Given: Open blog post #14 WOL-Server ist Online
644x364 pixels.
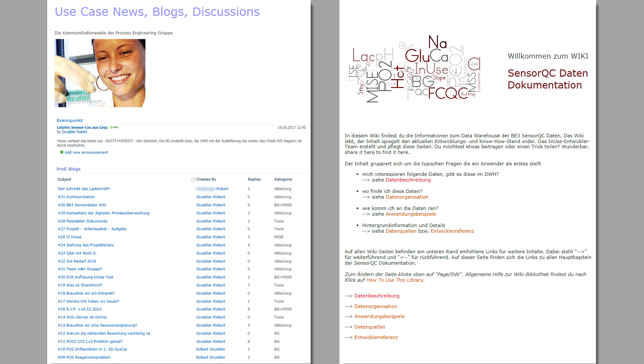Looking at the screenshot, I should (x=82, y=317).
